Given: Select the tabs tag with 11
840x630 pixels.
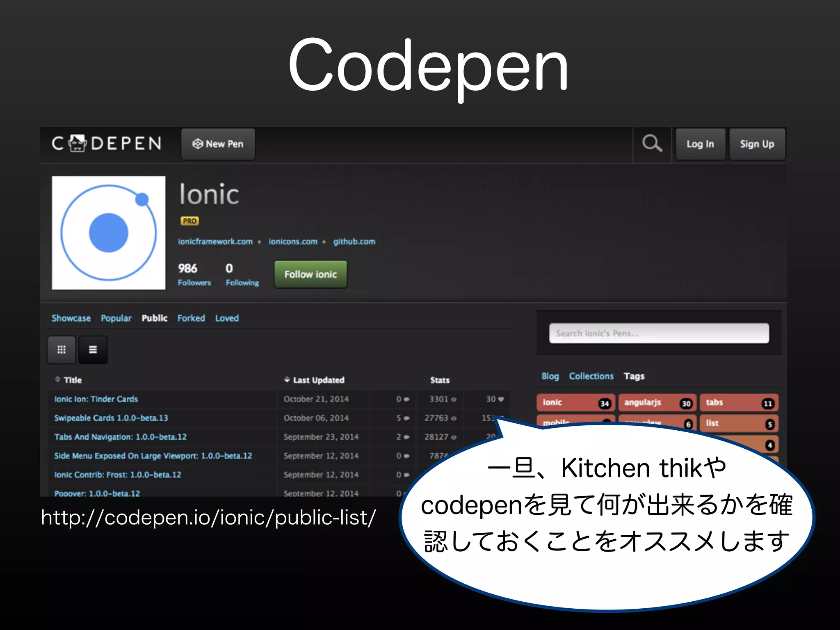Looking at the screenshot, I should (739, 403).
